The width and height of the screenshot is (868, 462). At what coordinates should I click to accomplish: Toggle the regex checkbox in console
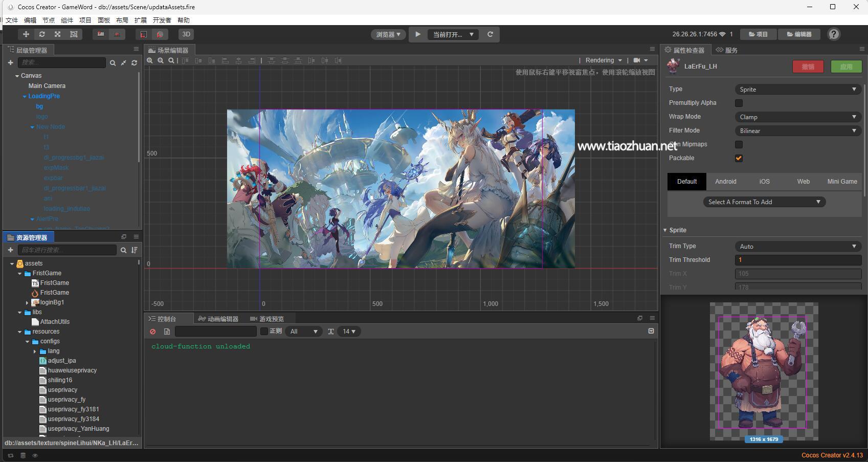264,332
